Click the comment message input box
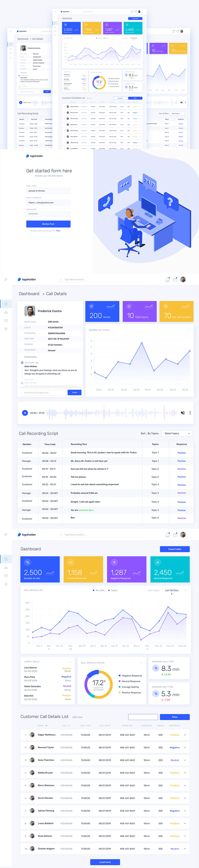This screenshot has height=868, width=199. (44, 393)
